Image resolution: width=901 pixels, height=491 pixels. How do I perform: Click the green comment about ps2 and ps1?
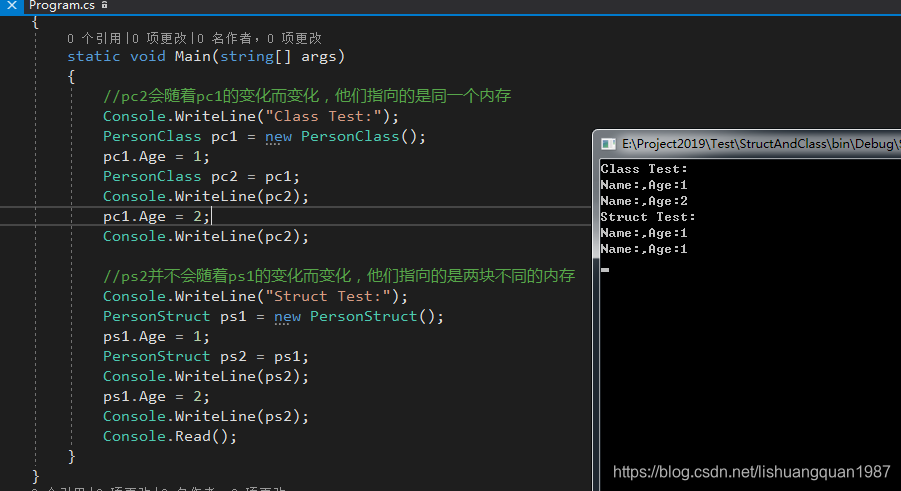(x=338, y=276)
